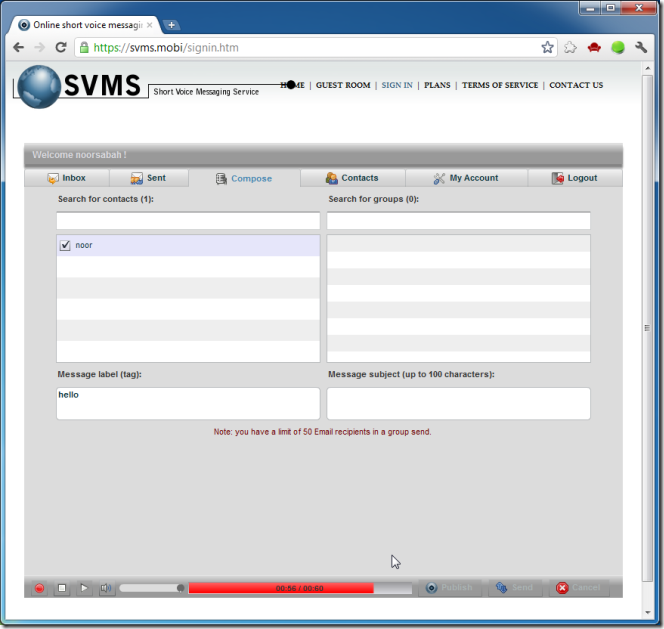Click the green ball extension icon
The height and width of the screenshot is (629, 664).
[618, 47]
